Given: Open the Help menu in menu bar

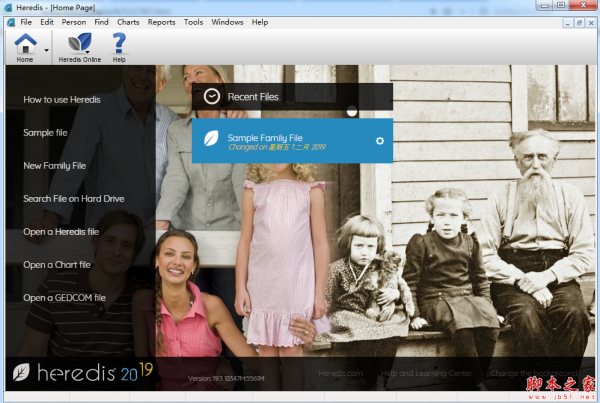Looking at the screenshot, I should pos(260,22).
